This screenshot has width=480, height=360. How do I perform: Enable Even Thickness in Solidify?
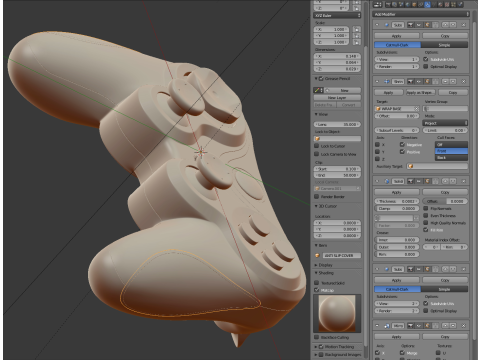click(426, 216)
